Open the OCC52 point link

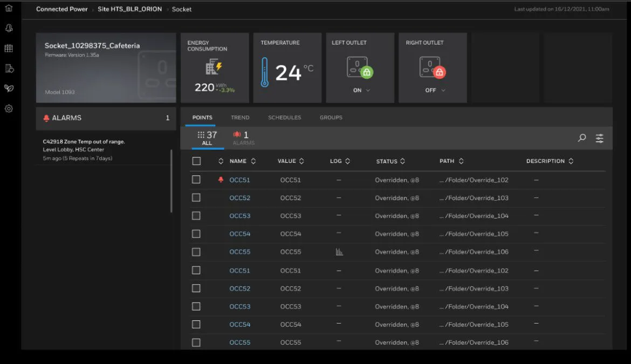[x=239, y=198]
